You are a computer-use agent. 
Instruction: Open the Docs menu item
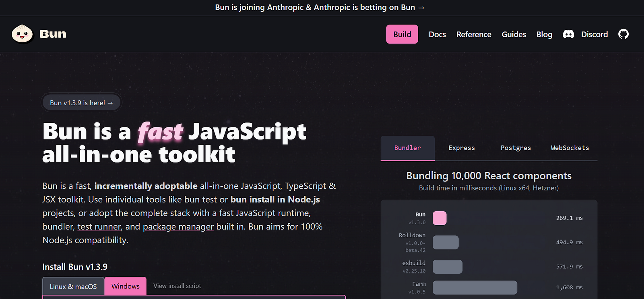point(437,34)
